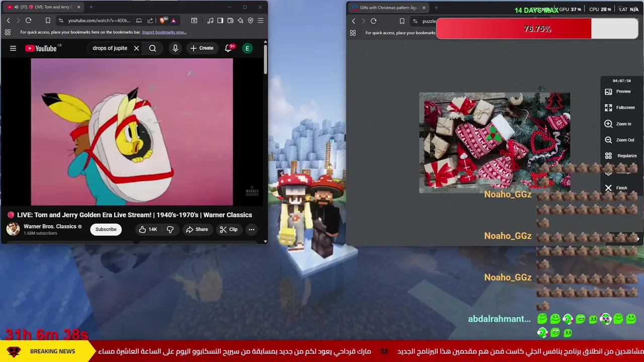644x362 pixels.
Task: Open a new tab in puzzle window
Action: (436, 8)
